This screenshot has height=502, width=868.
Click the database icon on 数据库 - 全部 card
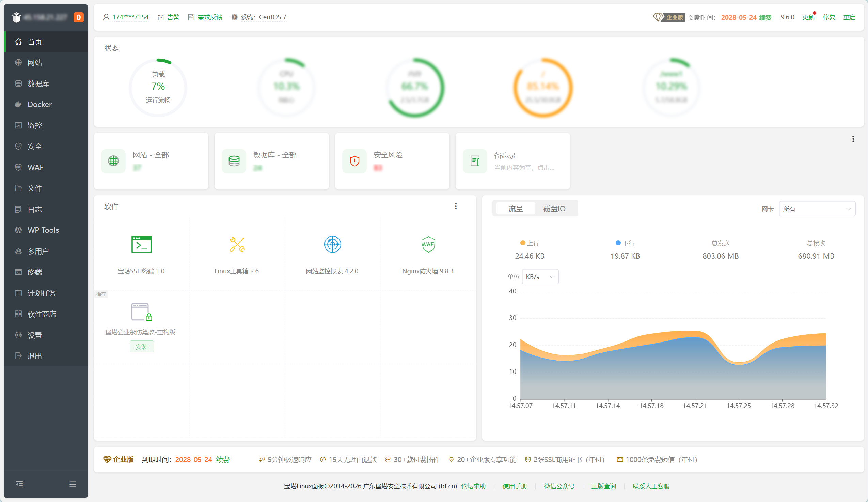pos(234,161)
